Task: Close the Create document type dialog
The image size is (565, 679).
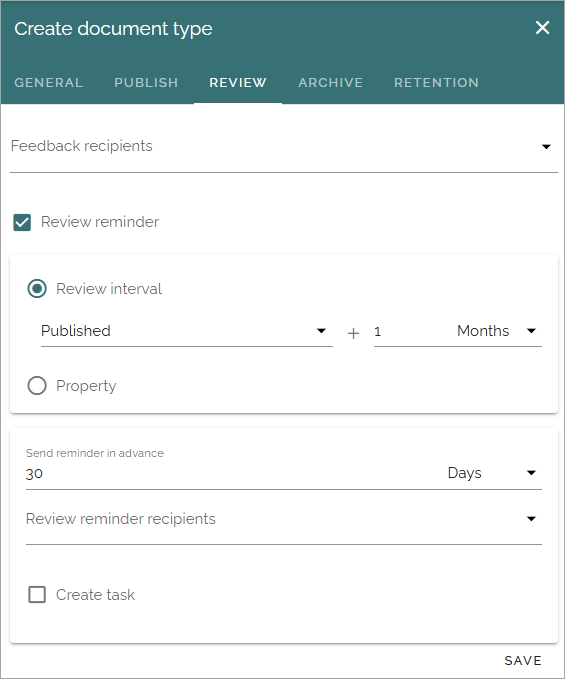Action: [542, 28]
